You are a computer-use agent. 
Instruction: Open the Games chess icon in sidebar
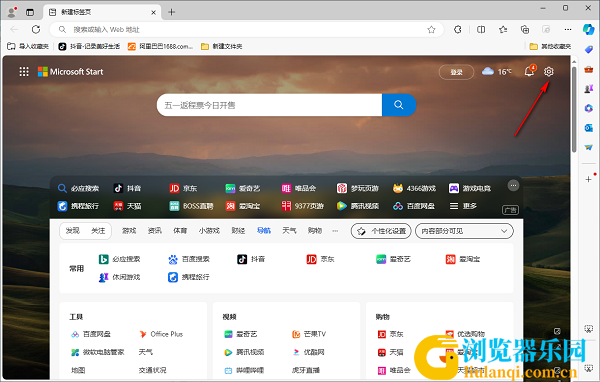[589, 89]
